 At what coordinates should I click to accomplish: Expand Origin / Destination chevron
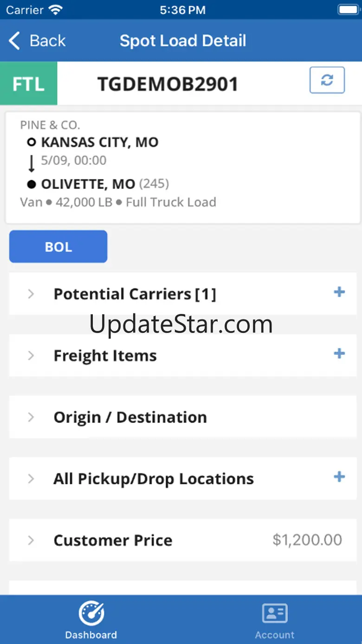pyautogui.click(x=31, y=417)
